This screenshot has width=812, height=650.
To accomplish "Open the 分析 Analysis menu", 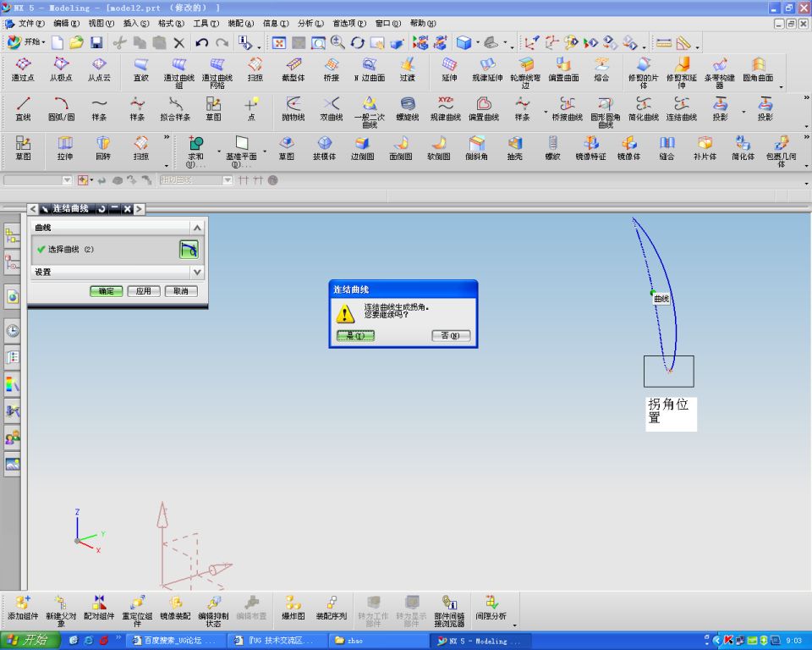I will [310, 24].
